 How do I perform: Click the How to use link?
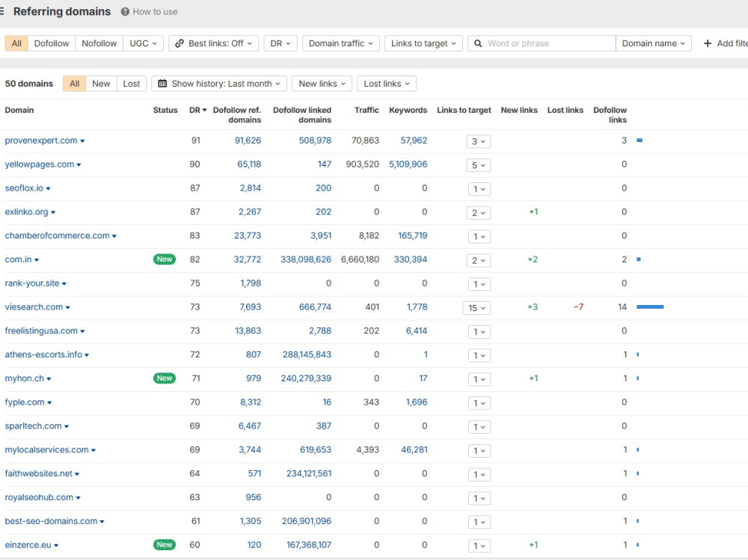tap(155, 12)
